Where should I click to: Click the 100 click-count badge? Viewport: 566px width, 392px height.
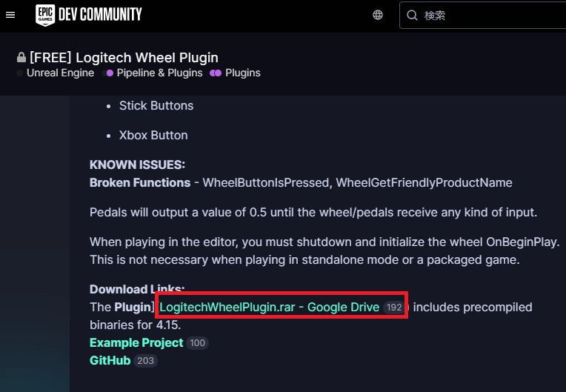tap(198, 343)
